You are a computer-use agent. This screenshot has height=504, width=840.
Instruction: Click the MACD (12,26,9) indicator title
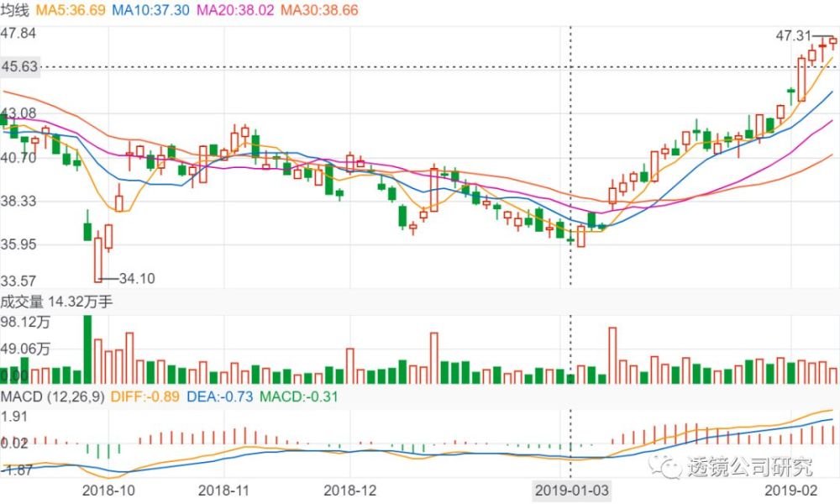pyautogui.click(x=52, y=396)
